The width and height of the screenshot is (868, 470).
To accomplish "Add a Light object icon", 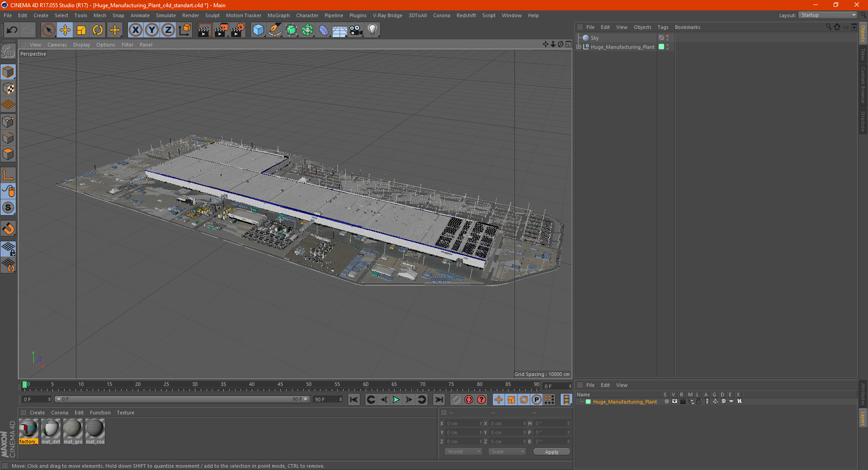I will tap(373, 30).
